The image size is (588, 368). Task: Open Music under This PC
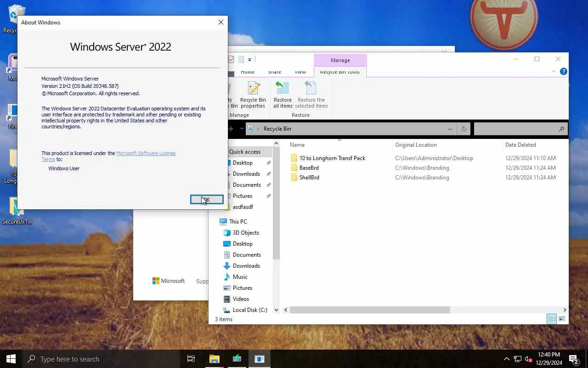240,277
